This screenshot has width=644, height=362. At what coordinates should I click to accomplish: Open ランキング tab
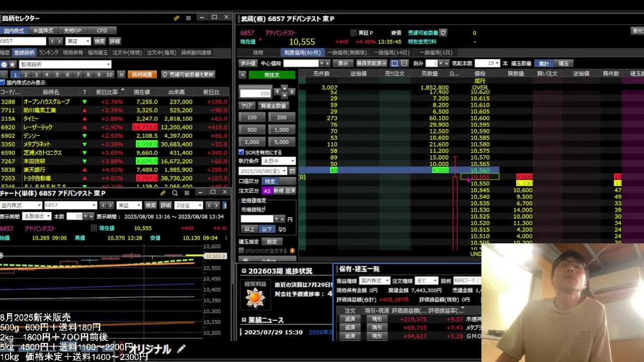pyautogui.click(x=48, y=52)
